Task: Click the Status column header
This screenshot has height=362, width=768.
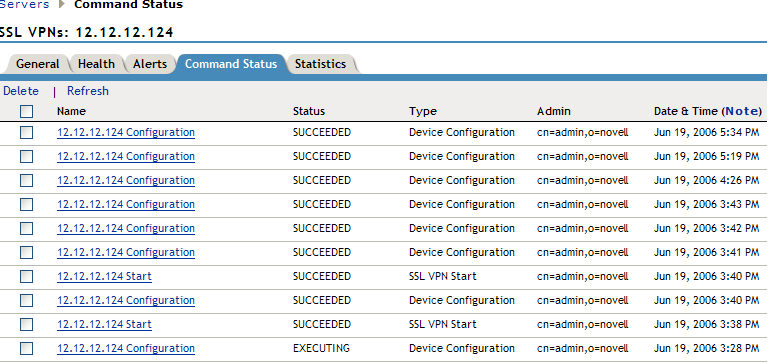Action: pos(309,111)
